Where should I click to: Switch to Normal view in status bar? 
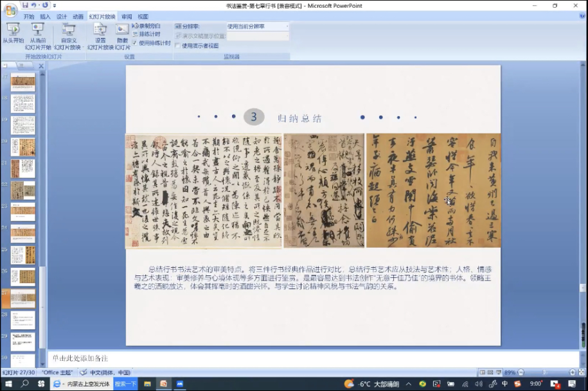[x=482, y=372]
